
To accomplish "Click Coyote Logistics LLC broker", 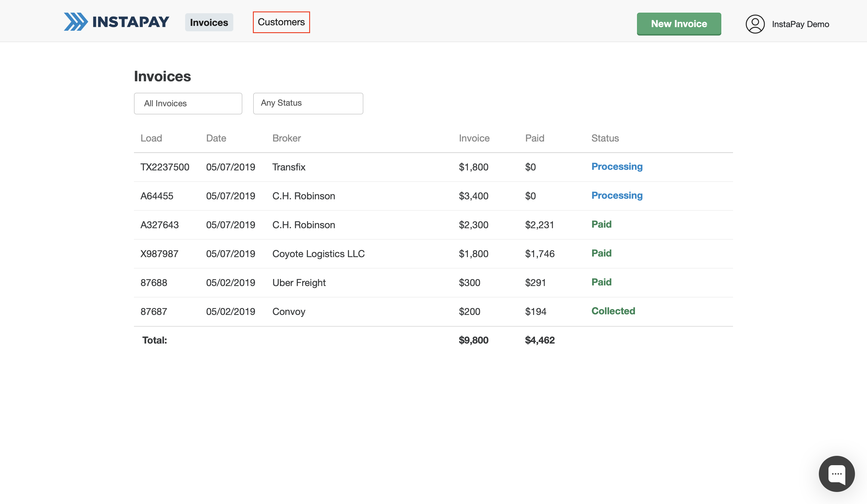I will pos(318,254).
